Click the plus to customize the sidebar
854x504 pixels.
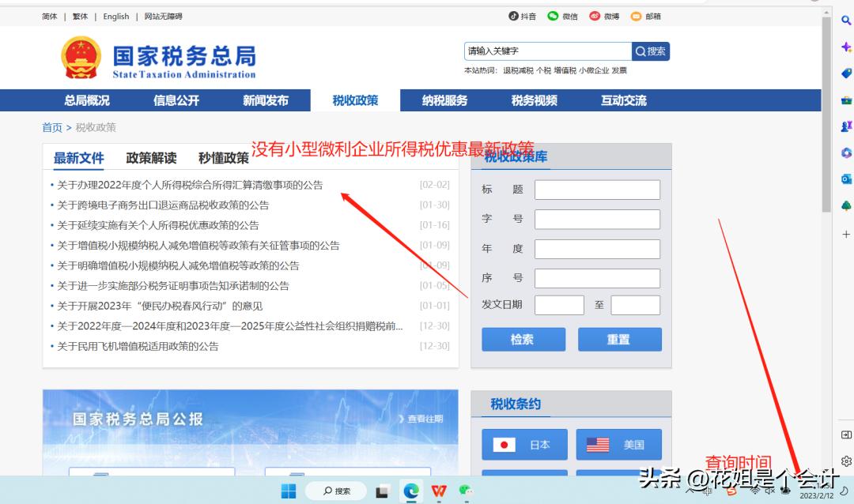[x=846, y=233]
